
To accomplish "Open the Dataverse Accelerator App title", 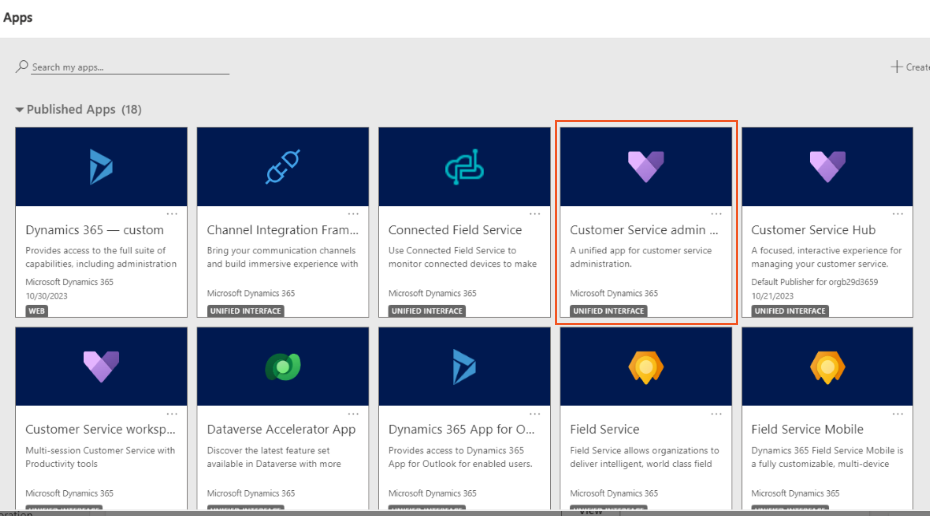I will [x=281, y=429].
